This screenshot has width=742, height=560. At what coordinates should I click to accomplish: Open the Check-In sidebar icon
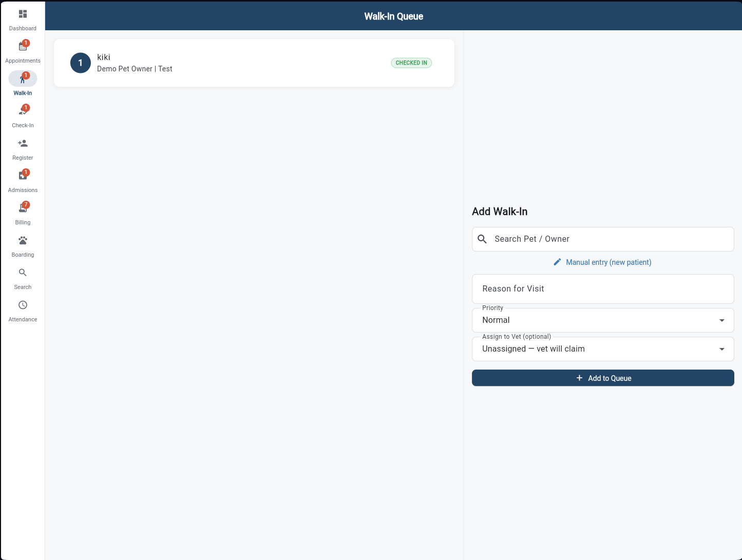coord(23,111)
